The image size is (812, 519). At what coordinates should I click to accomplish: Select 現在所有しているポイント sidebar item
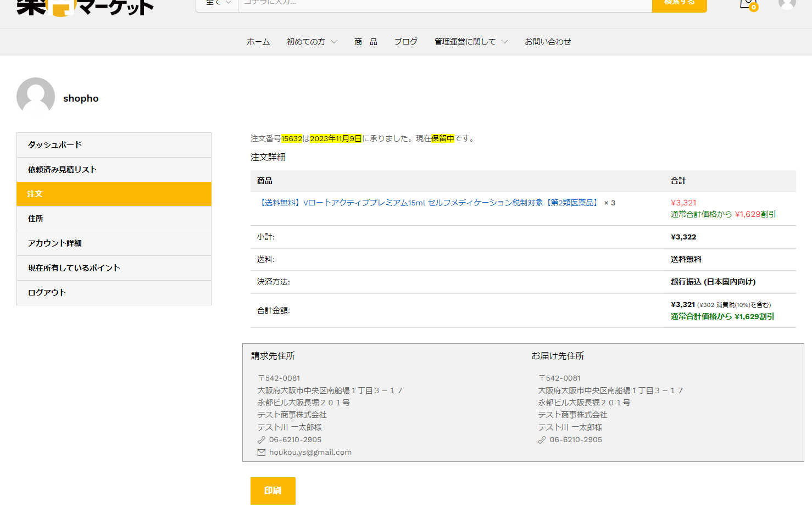[114, 268]
